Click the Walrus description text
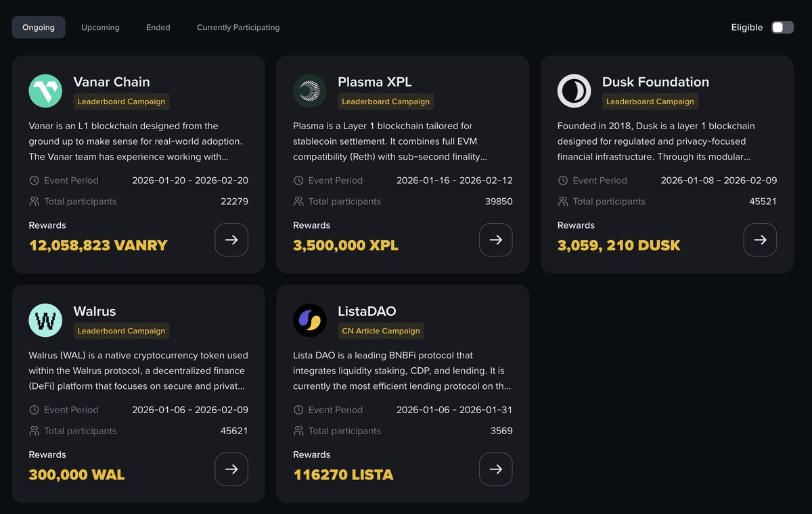Screen dimensions: 812x514 tap(138, 371)
